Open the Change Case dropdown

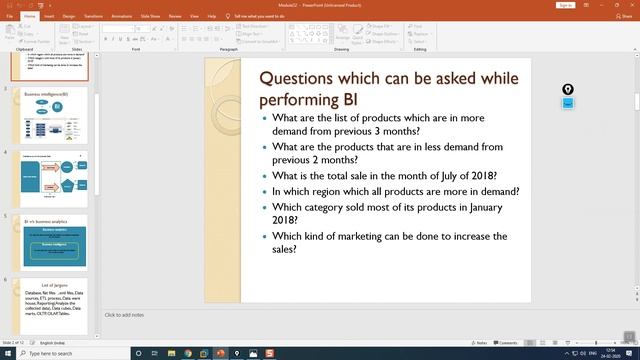click(154, 39)
